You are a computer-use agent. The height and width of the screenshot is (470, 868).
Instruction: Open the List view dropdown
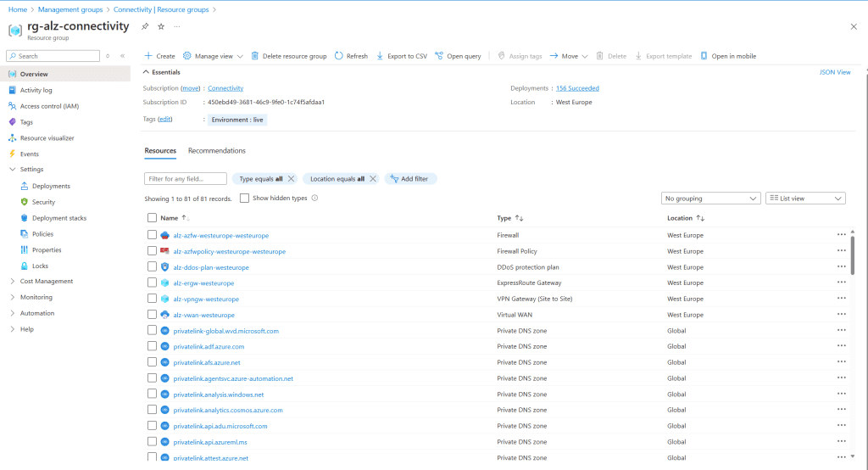pyautogui.click(x=804, y=199)
